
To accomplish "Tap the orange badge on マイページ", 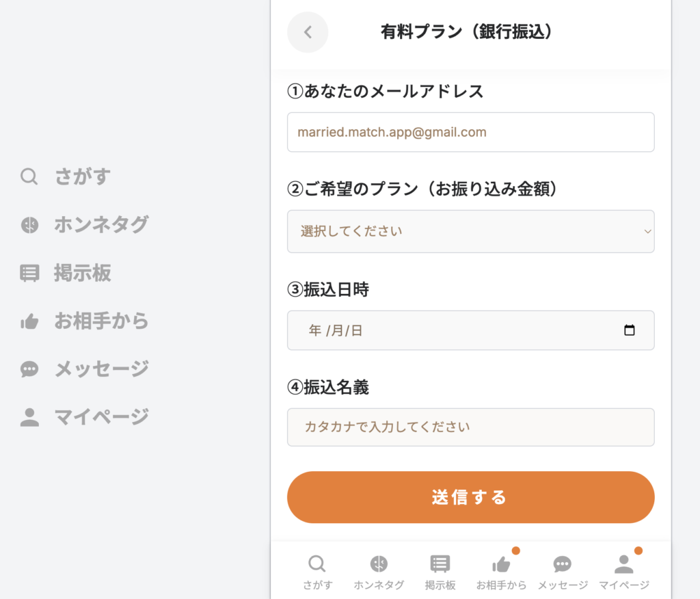I will 638,550.
